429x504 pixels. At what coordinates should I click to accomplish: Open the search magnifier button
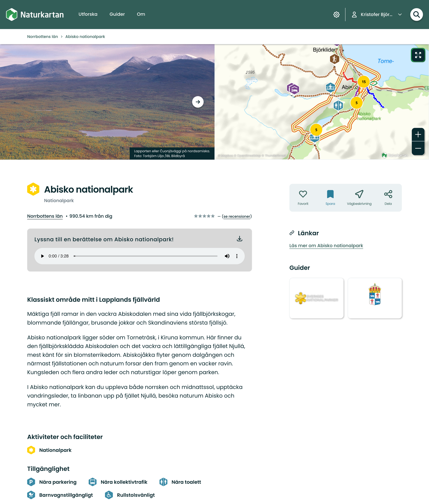point(416,15)
